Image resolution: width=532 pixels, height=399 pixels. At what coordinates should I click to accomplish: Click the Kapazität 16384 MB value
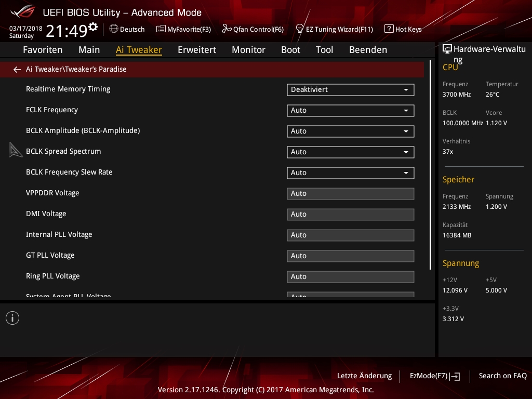tap(457, 235)
